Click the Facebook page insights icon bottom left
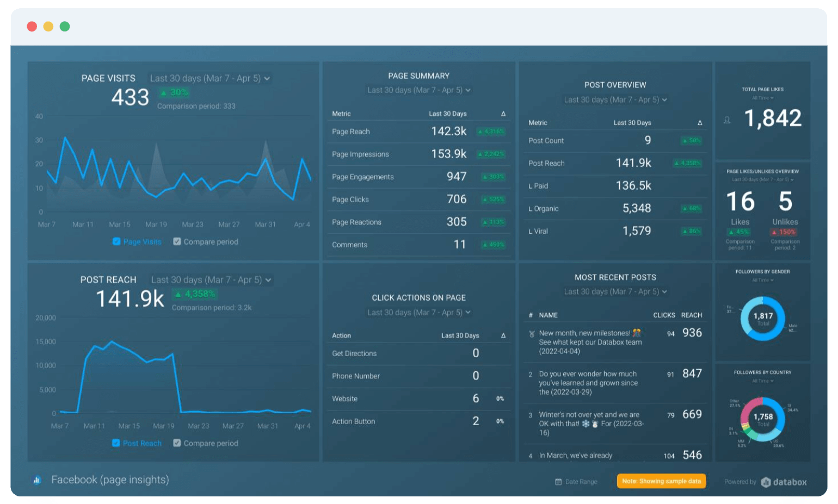The width and height of the screenshot is (838, 504). click(36, 480)
